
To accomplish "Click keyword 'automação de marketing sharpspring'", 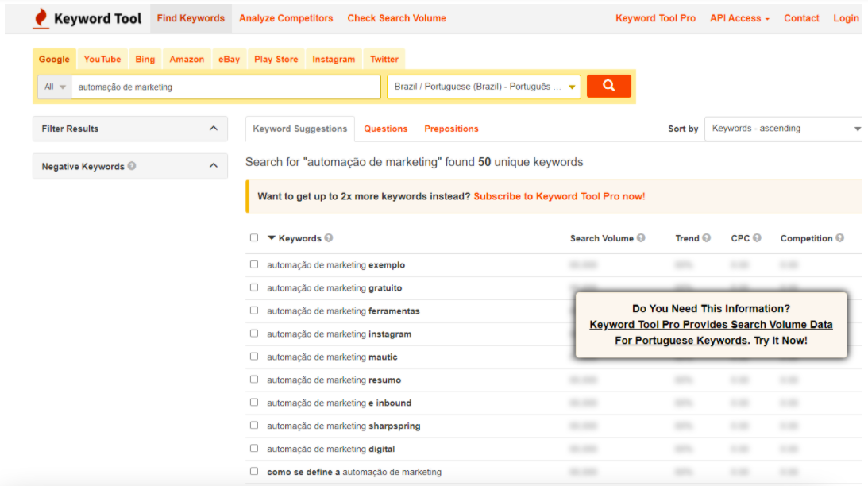I will pyautogui.click(x=344, y=426).
